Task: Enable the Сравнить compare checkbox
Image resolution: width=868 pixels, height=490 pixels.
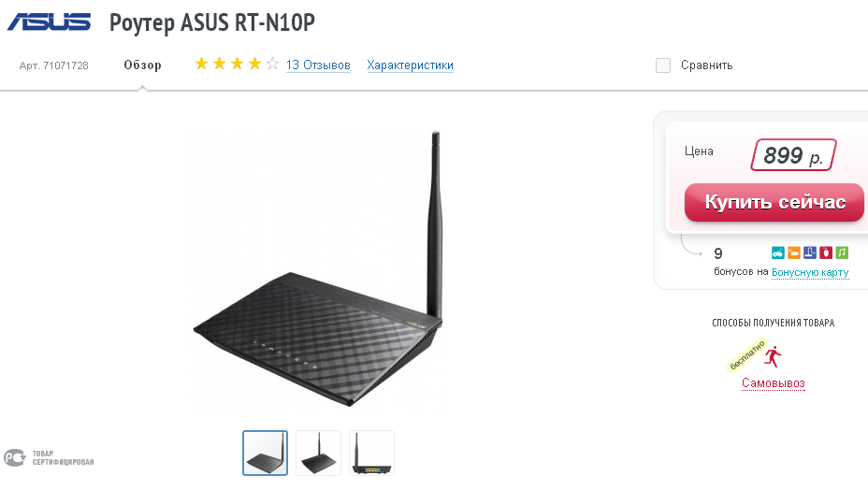Action: (x=663, y=65)
